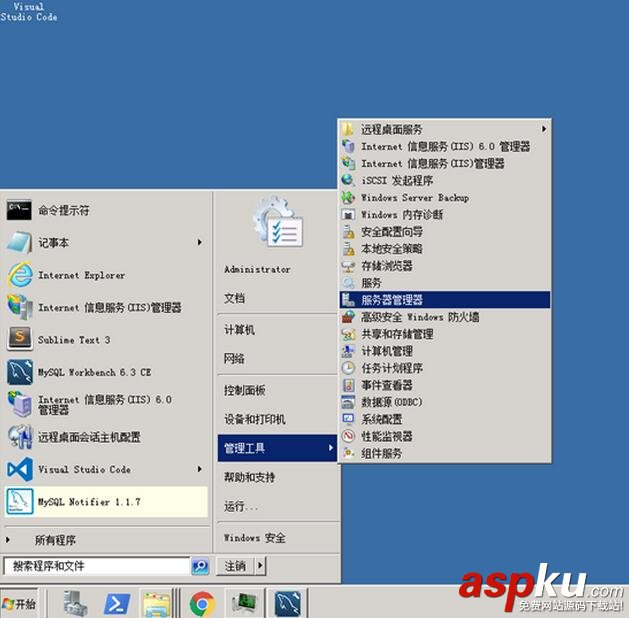The width and height of the screenshot is (629, 618).
Task: Click the 注销 log off button
Action: point(236,566)
